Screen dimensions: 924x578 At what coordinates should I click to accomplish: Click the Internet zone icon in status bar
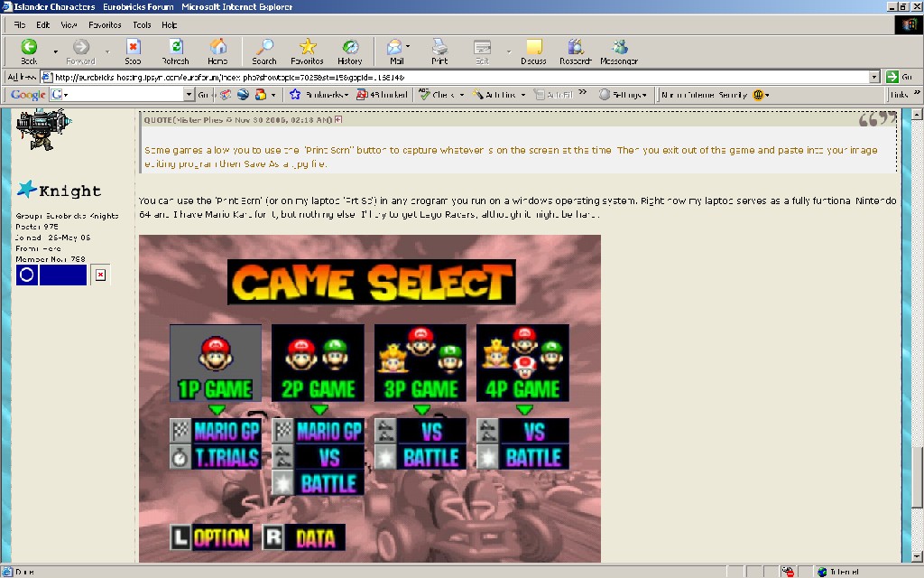[822, 572]
